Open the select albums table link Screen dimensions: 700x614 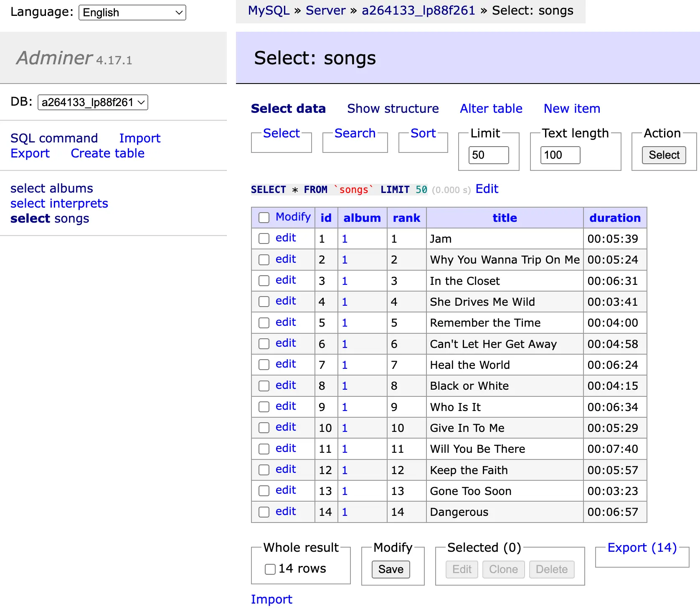[52, 188]
